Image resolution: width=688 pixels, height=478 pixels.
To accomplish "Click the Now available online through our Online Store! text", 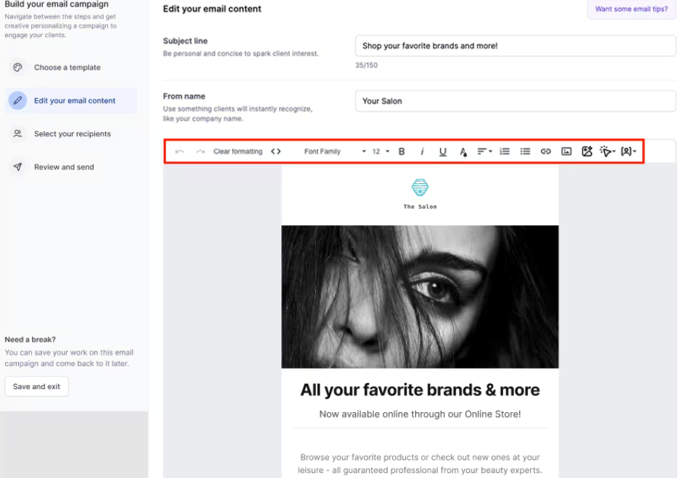I will [x=420, y=414].
